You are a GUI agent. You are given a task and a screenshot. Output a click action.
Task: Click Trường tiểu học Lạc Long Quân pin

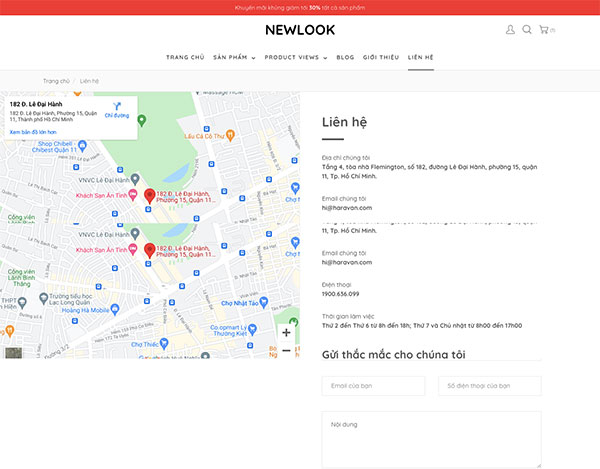[x=44, y=298]
